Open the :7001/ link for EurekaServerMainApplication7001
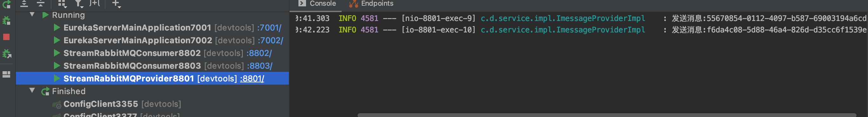The image size is (868, 117). 269,28
